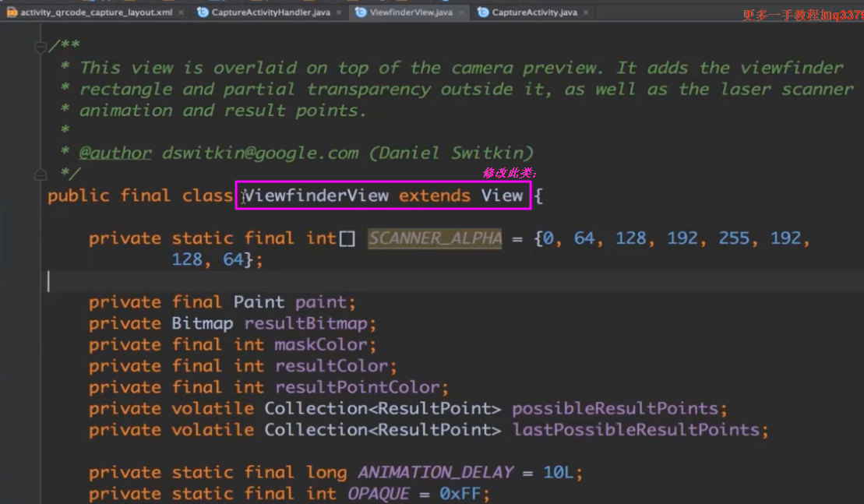
Task: Click the View superclass name after extends
Action: [x=502, y=196]
